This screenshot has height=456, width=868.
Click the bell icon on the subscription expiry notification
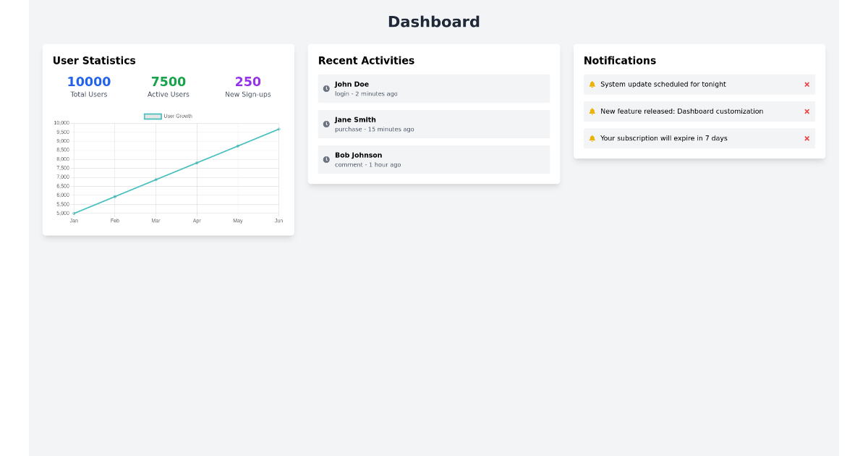593,138
